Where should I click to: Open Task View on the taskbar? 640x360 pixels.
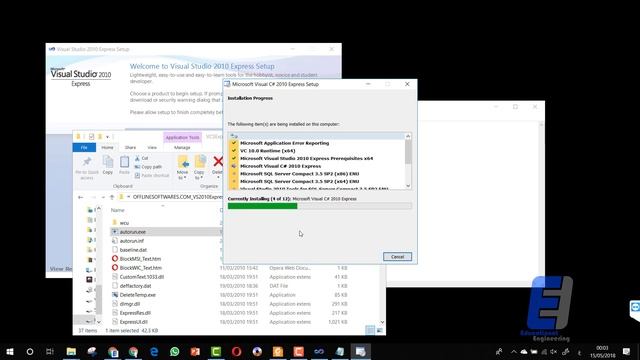tap(50, 351)
